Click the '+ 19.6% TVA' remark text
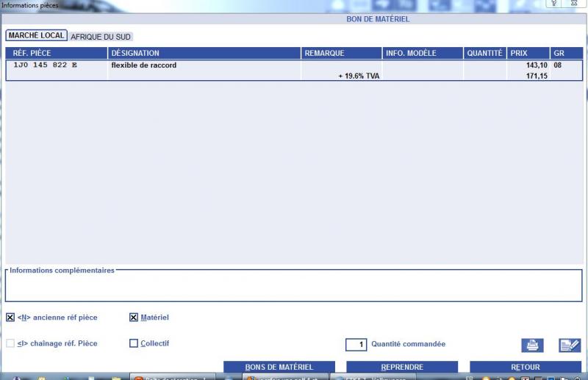The height and width of the screenshot is (380, 588). (359, 76)
